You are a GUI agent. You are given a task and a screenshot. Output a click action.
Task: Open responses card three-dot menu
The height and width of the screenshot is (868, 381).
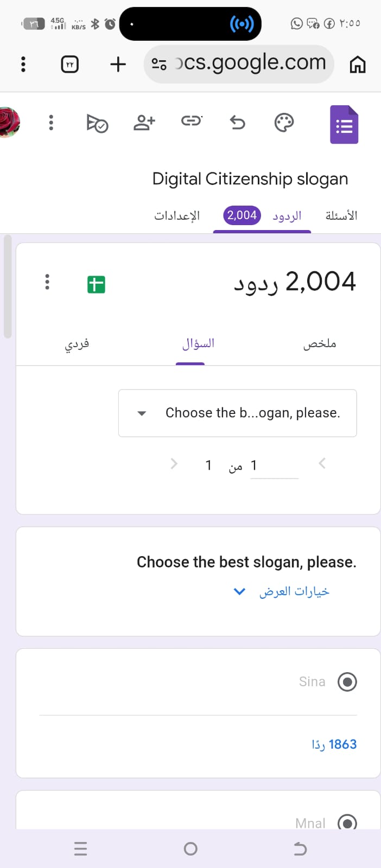[x=47, y=282]
